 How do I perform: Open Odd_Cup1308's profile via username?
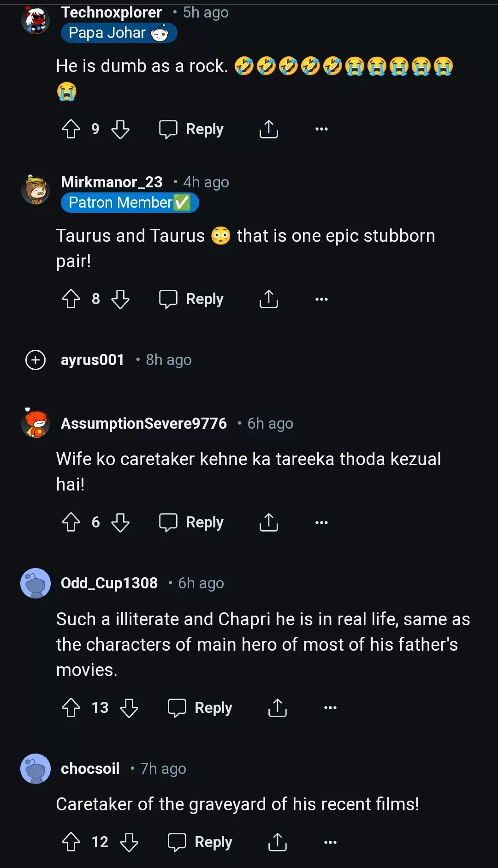(x=109, y=583)
